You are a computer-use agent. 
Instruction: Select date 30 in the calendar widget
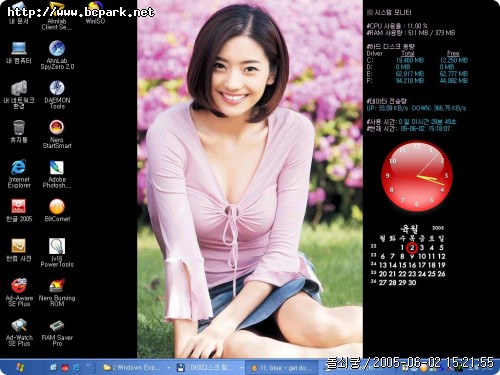click(x=412, y=283)
